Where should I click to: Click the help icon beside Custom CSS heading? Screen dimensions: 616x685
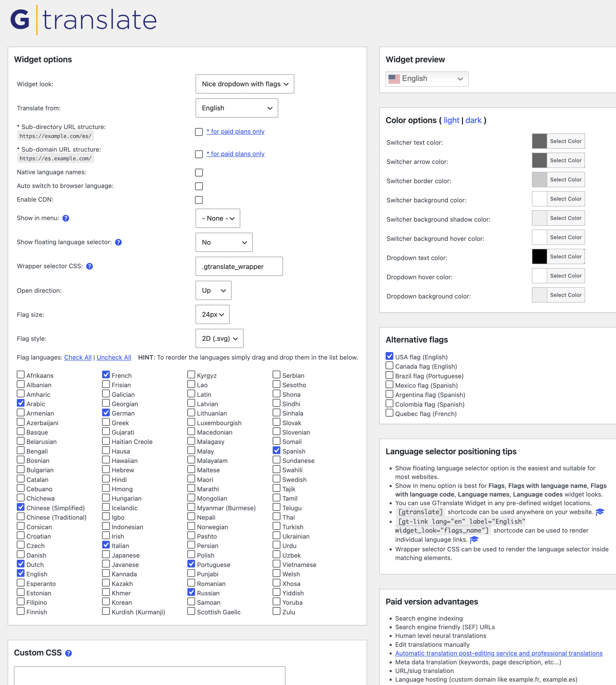(x=68, y=653)
